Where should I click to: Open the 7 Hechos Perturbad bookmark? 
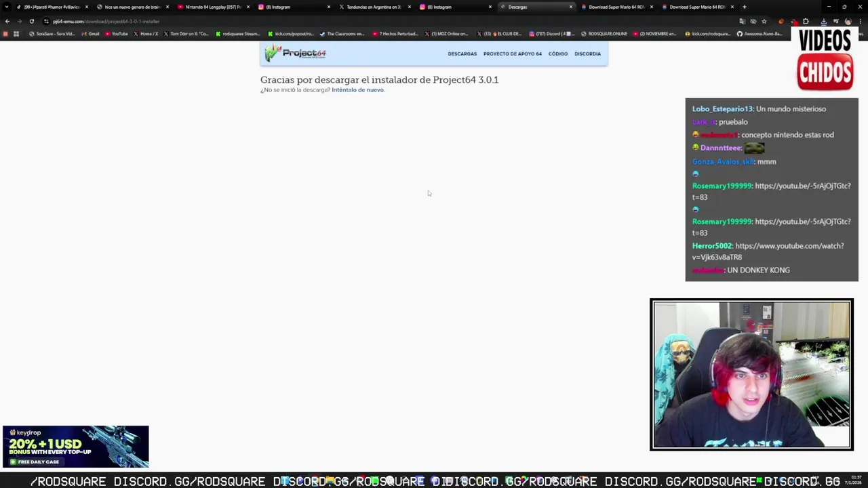pos(395,34)
